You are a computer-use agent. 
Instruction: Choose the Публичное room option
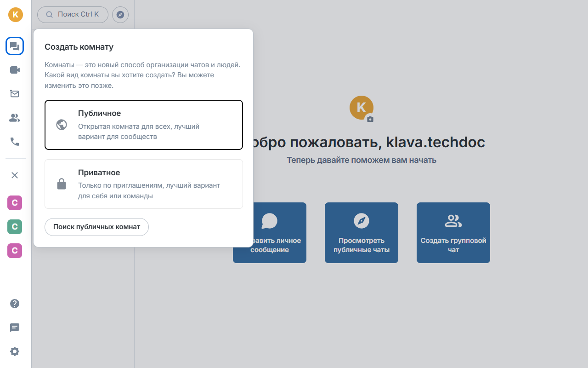144,125
